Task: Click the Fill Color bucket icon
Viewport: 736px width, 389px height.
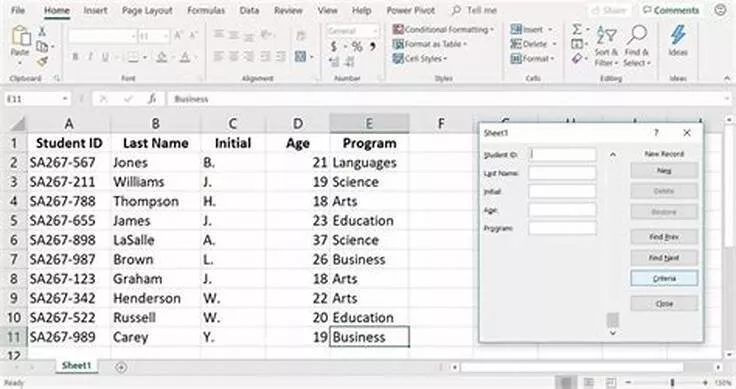Action: (161, 57)
